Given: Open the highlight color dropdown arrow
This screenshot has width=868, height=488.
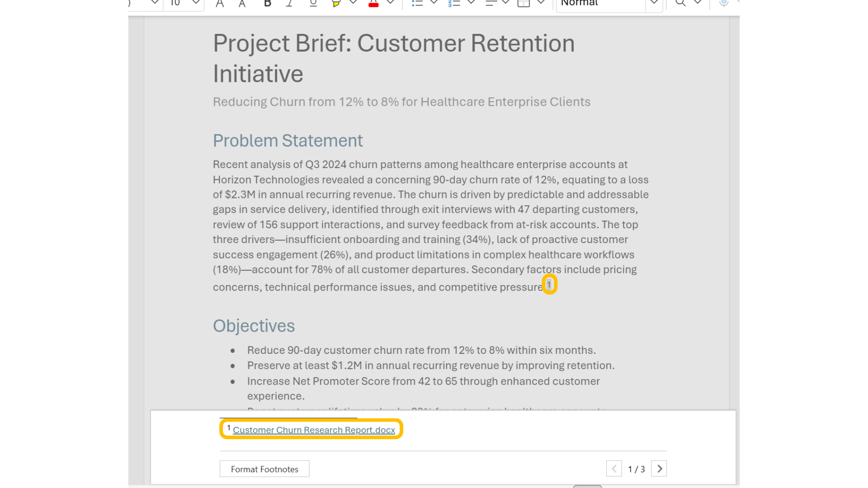Looking at the screenshot, I should click(353, 3).
